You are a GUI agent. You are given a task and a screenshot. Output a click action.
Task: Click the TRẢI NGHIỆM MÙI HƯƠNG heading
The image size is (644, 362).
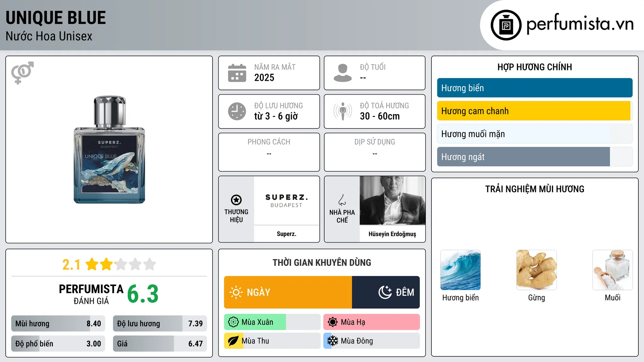point(535,189)
